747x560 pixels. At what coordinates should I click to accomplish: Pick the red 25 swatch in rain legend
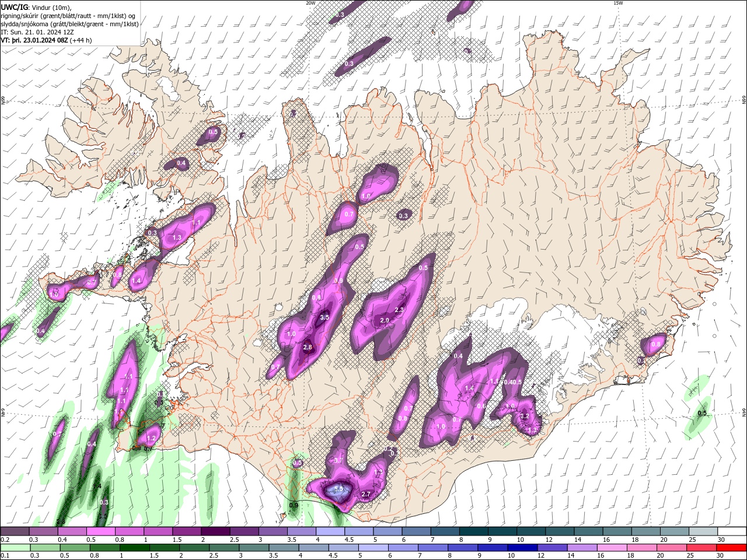coord(700,548)
